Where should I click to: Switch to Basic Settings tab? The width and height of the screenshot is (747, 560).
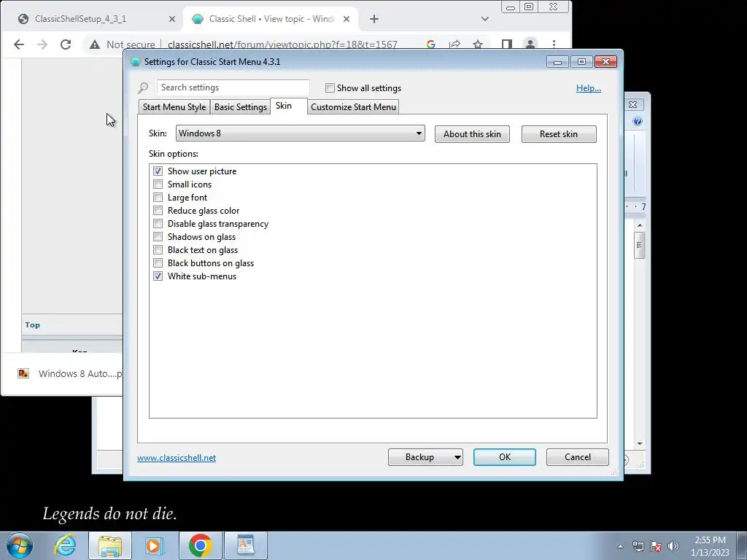(241, 107)
